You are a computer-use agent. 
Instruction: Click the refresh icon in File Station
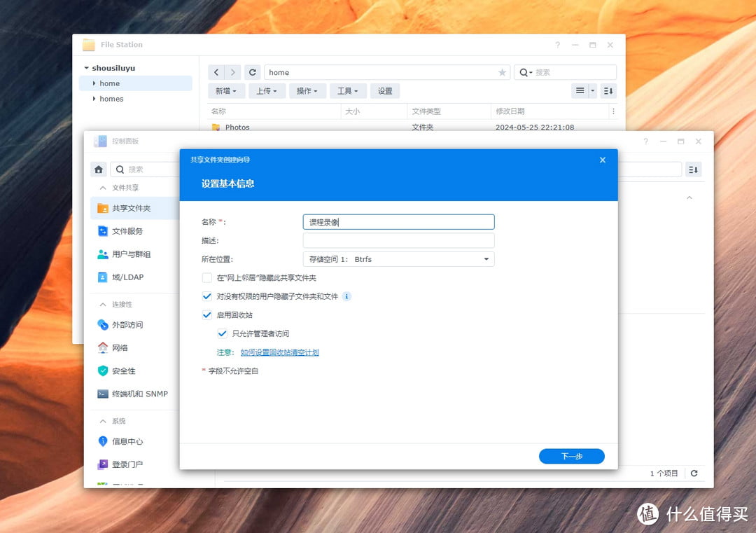click(x=252, y=72)
